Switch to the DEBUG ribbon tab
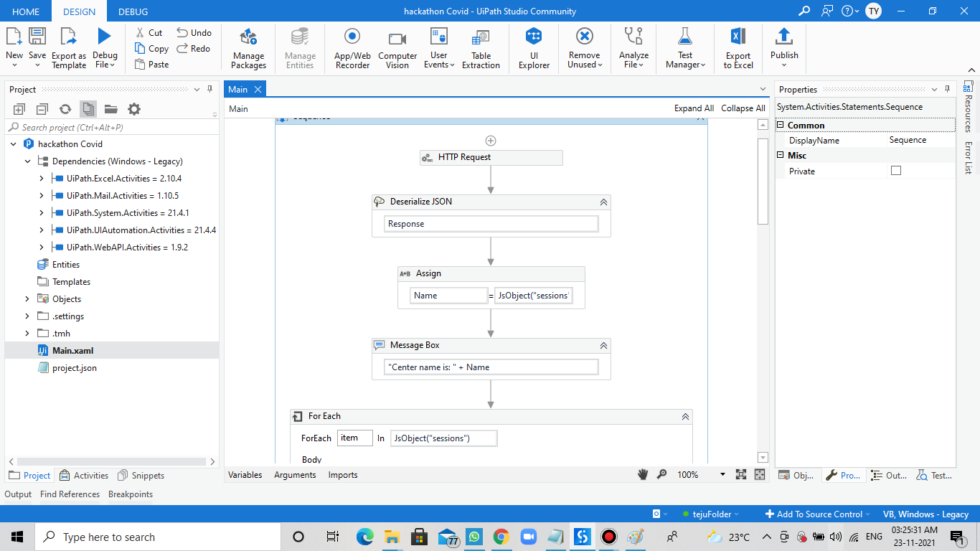This screenshot has width=980, height=551. point(133,11)
